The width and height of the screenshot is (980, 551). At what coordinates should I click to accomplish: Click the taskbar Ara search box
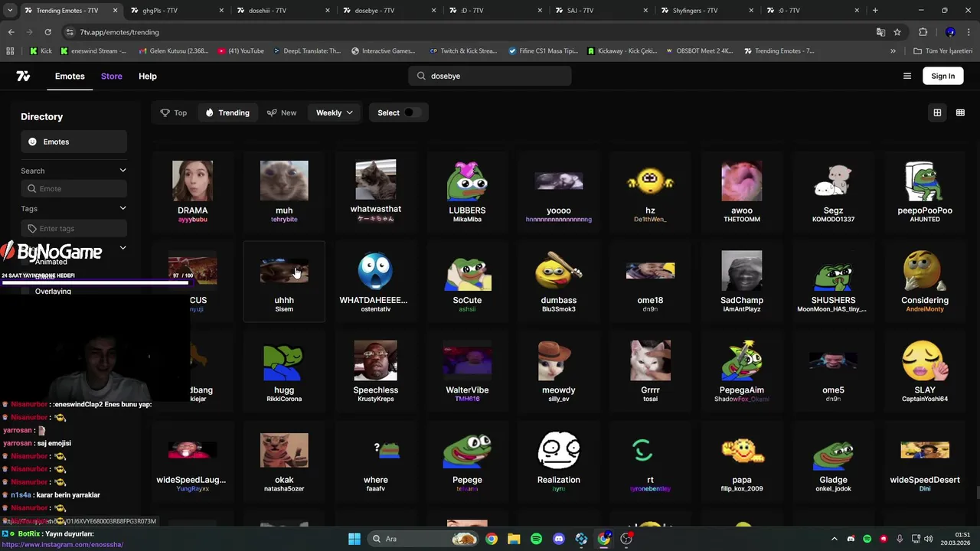(422, 539)
